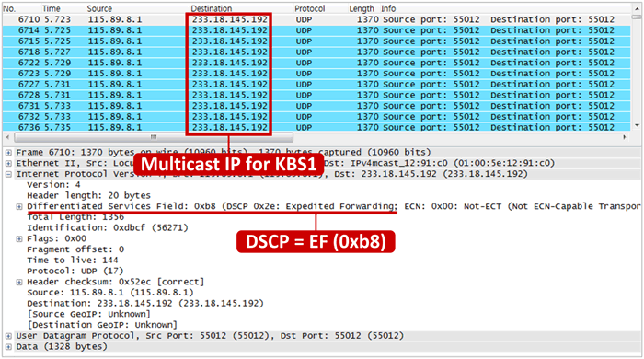This screenshot has width=644, height=359.
Task: Expand the Differentiated Services Field entry
Action: point(19,206)
